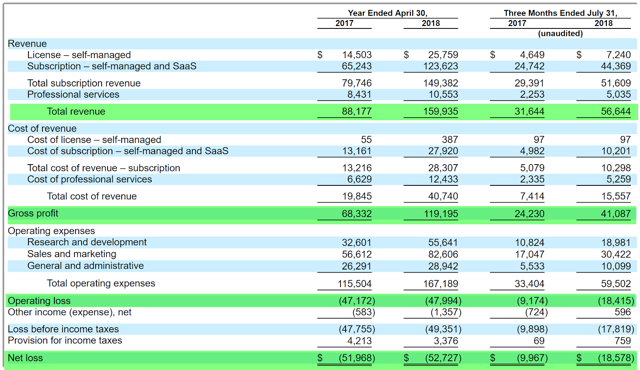Click Total operating expenses label
This screenshot has width=640, height=370.
pyautogui.click(x=101, y=284)
